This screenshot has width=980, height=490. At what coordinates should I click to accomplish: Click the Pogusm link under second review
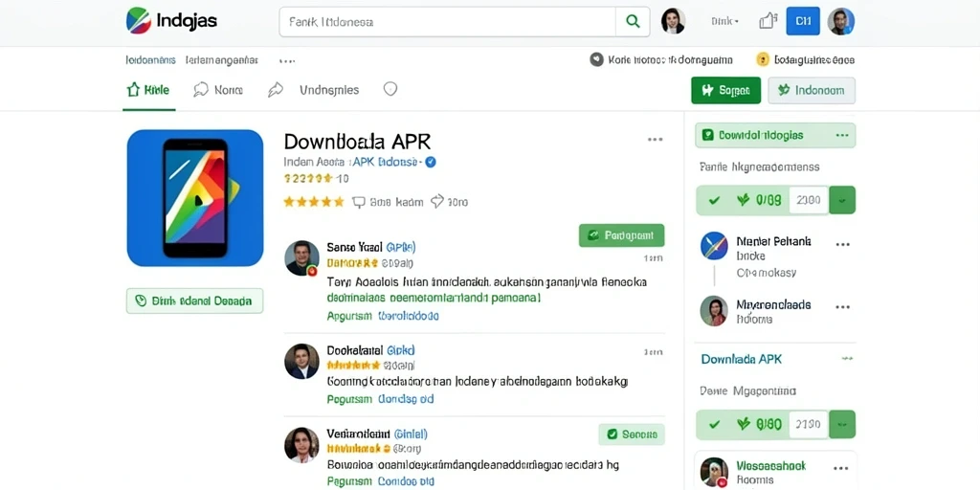[349, 399]
